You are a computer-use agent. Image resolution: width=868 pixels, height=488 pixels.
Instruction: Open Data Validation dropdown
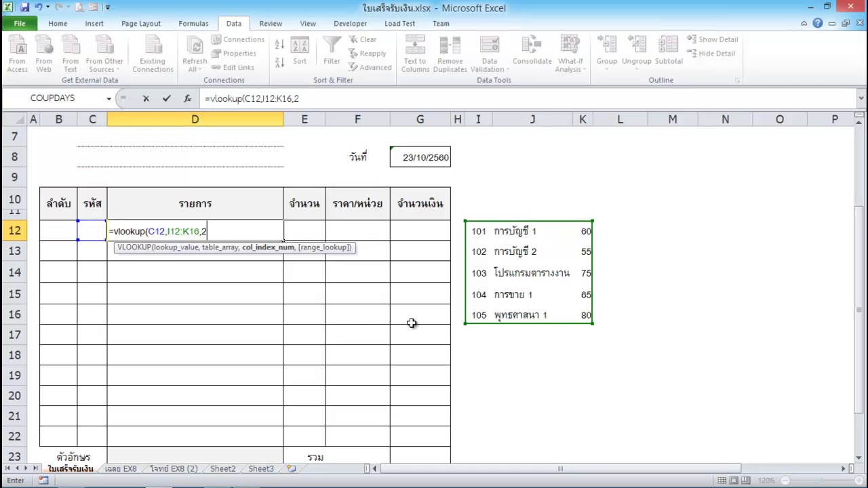pyautogui.click(x=490, y=54)
